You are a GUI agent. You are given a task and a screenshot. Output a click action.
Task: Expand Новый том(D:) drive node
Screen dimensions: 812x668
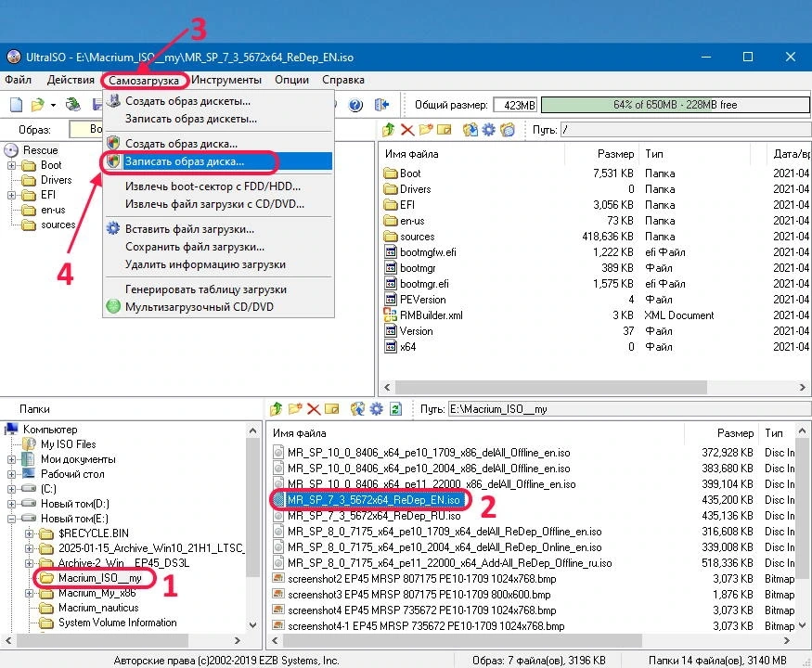(11, 504)
